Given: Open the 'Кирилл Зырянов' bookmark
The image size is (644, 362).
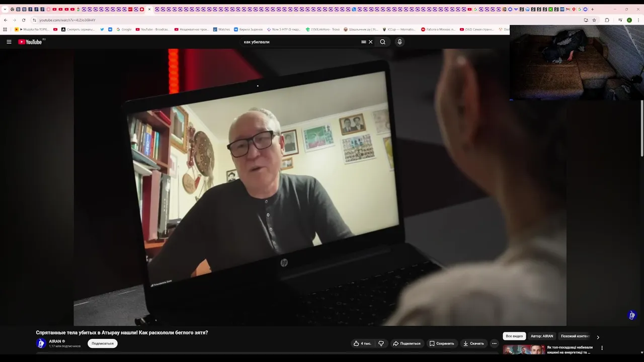Looking at the screenshot, I should [x=248, y=30].
